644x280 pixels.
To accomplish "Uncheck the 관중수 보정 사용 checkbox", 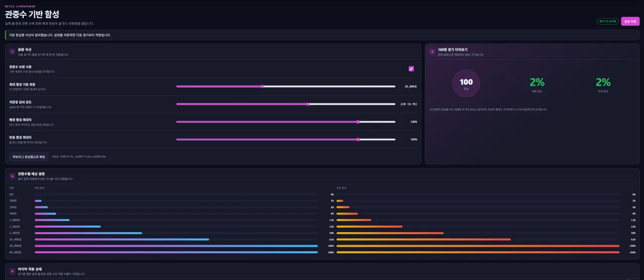I will coord(411,68).
